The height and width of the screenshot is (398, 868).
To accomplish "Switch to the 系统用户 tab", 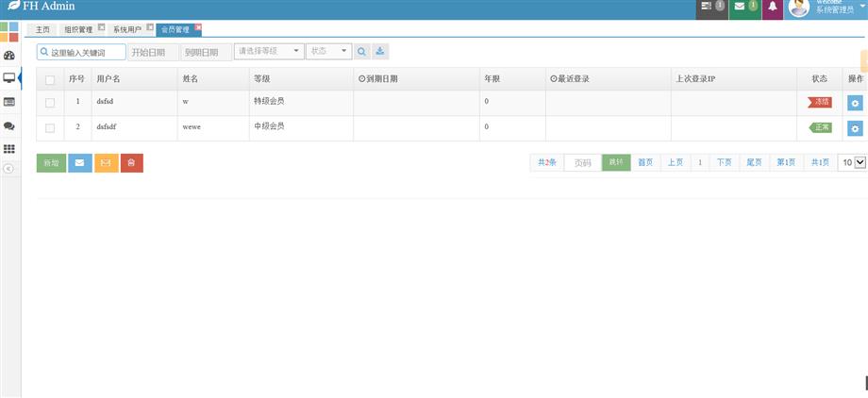I will pyautogui.click(x=126, y=30).
